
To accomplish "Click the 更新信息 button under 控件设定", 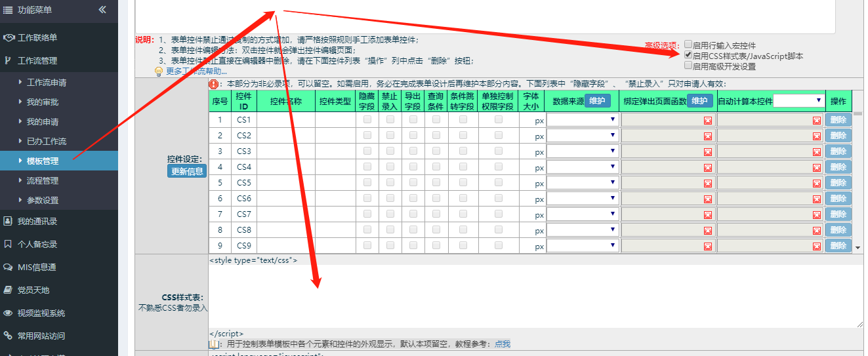I will pos(187,171).
